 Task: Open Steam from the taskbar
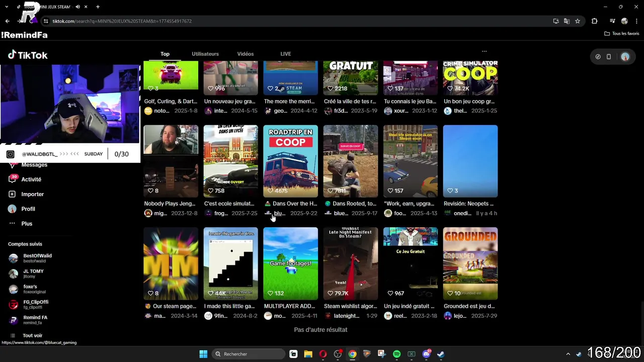pyautogui.click(x=441, y=354)
